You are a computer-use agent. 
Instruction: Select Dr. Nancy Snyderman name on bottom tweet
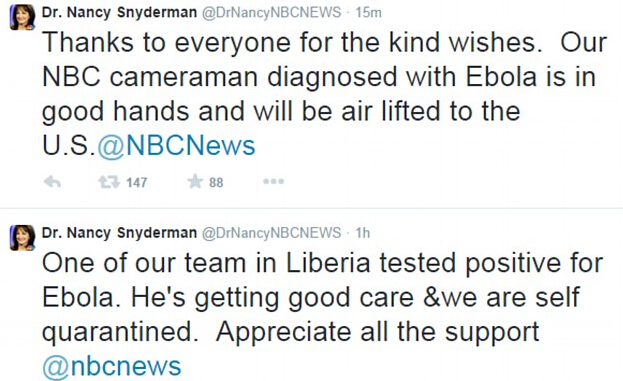[x=119, y=233]
